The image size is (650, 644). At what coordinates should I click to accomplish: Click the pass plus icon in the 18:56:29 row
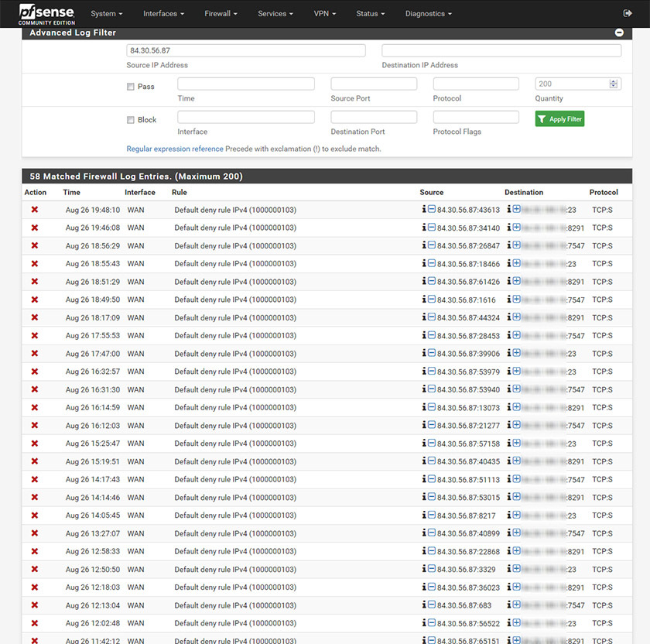tap(517, 245)
